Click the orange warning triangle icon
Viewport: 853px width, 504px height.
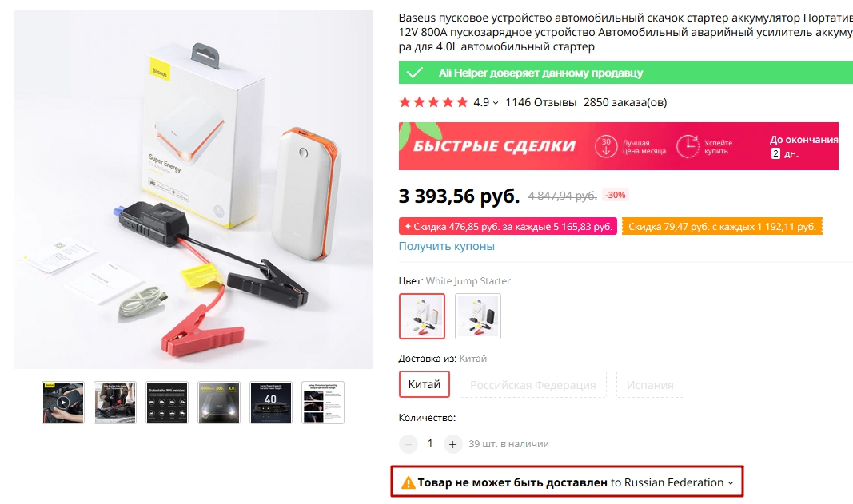click(x=409, y=482)
